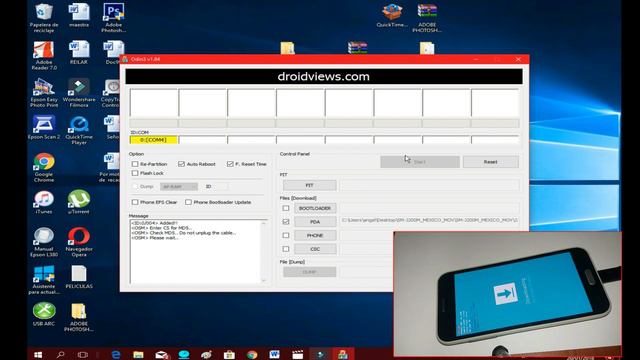Click the Windows Start button on taskbar

(38, 355)
